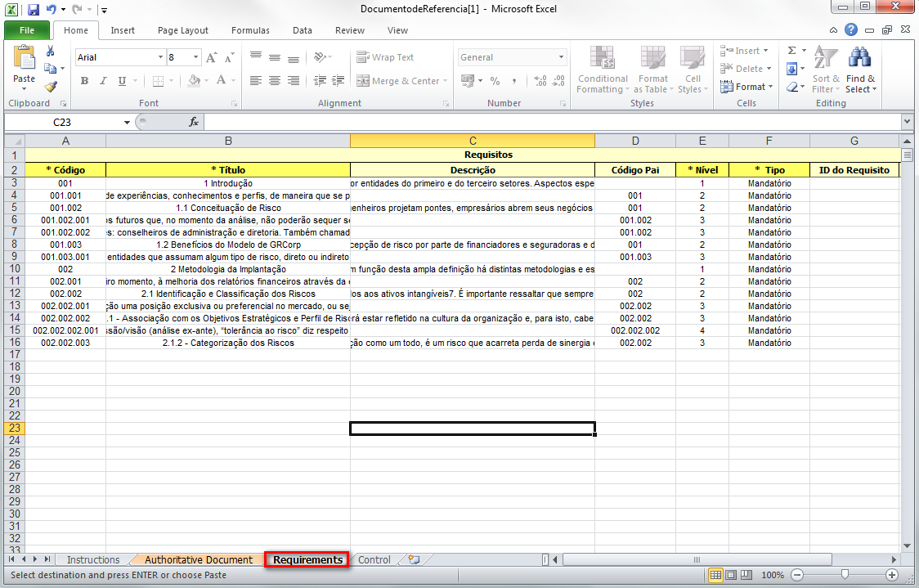This screenshot has height=588, width=919.
Task: Open the Font dialog launcher
Action: click(235, 104)
